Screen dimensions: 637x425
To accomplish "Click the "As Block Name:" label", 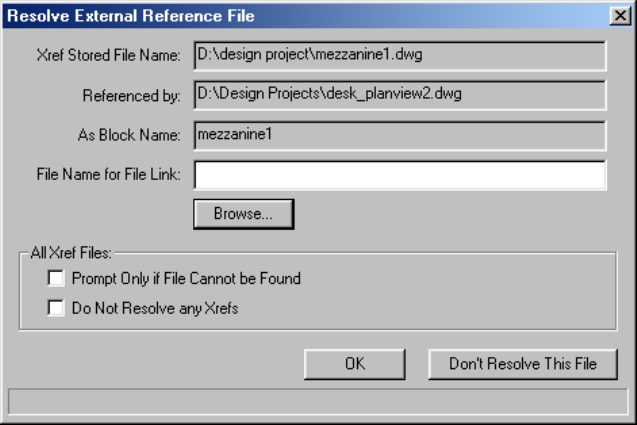I will [128, 136].
